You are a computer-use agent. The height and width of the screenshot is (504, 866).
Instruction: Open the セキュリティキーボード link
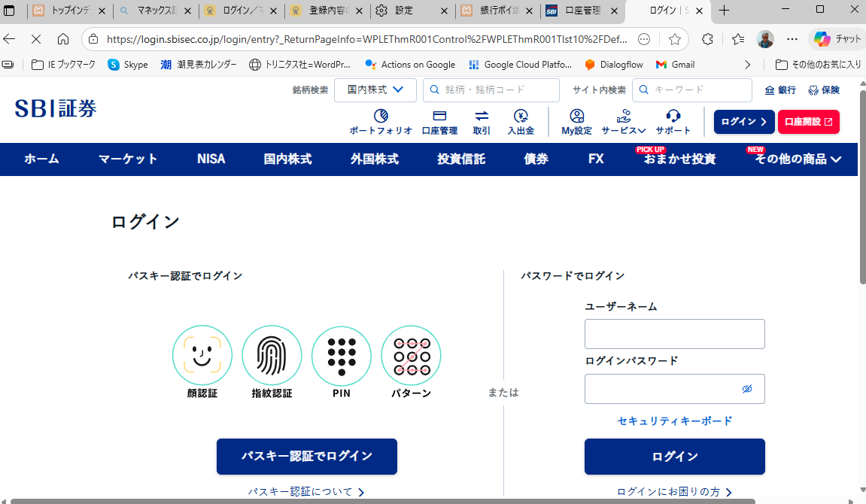tap(675, 421)
